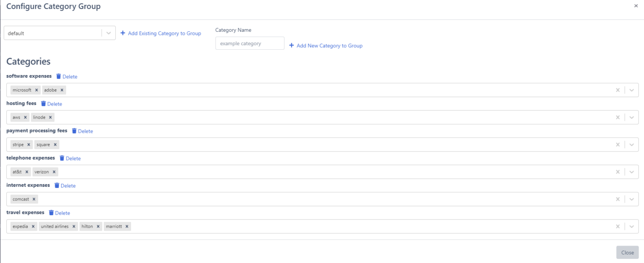Click the Close button
This screenshot has width=644, height=263.
click(x=627, y=252)
